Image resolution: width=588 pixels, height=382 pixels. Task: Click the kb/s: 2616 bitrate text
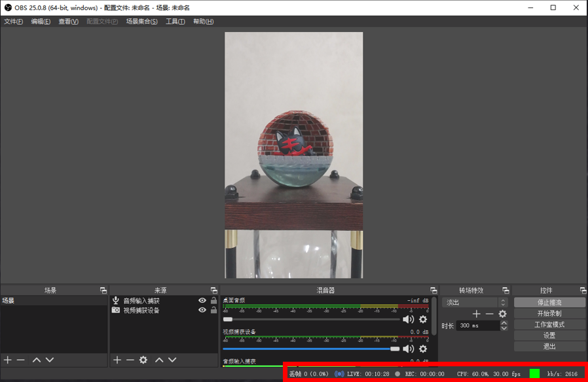[562, 373]
